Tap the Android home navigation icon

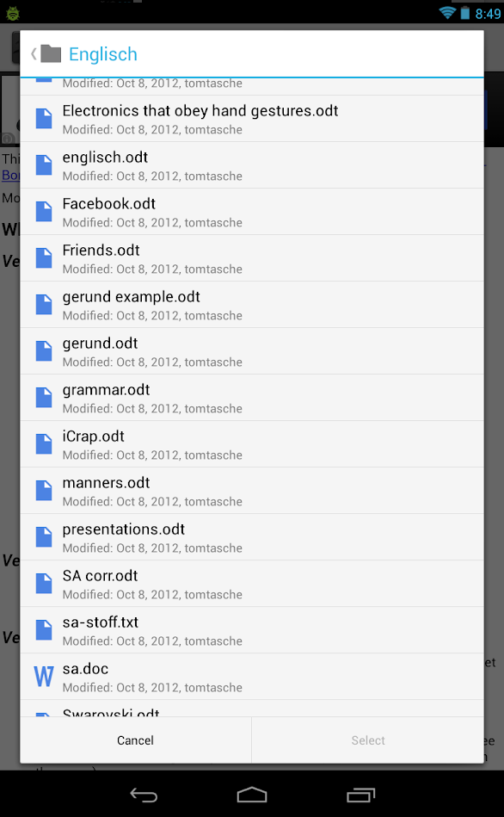click(252, 795)
